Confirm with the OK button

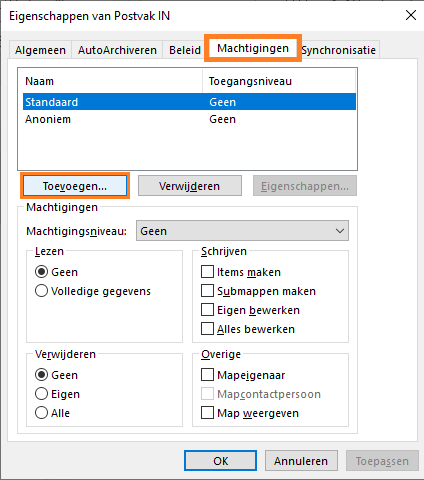(220, 461)
